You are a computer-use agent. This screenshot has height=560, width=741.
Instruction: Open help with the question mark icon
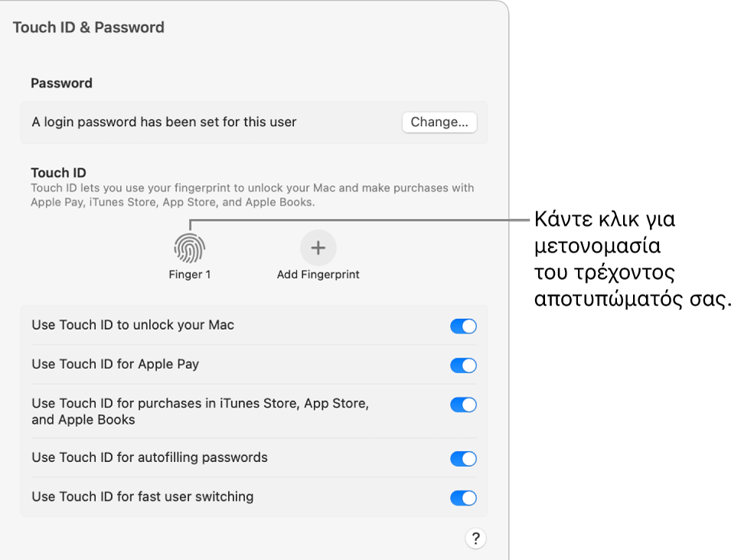tap(475, 538)
